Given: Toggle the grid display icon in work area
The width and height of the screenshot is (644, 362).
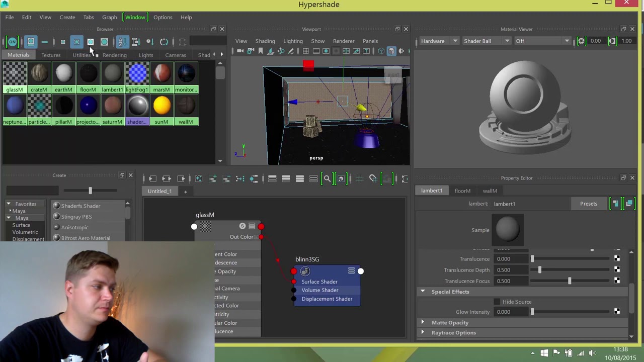Looking at the screenshot, I should (359, 178).
